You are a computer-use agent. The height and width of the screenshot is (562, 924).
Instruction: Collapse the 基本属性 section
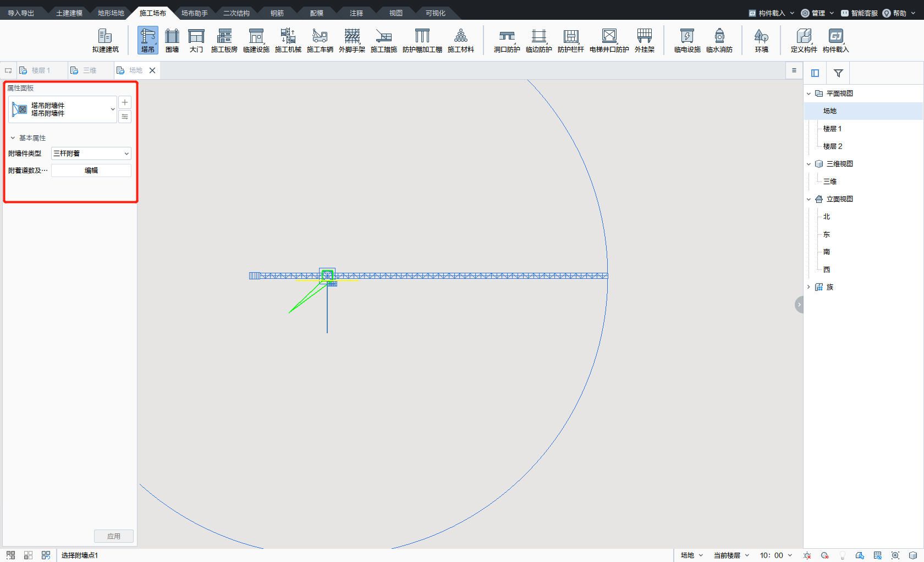tap(13, 138)
